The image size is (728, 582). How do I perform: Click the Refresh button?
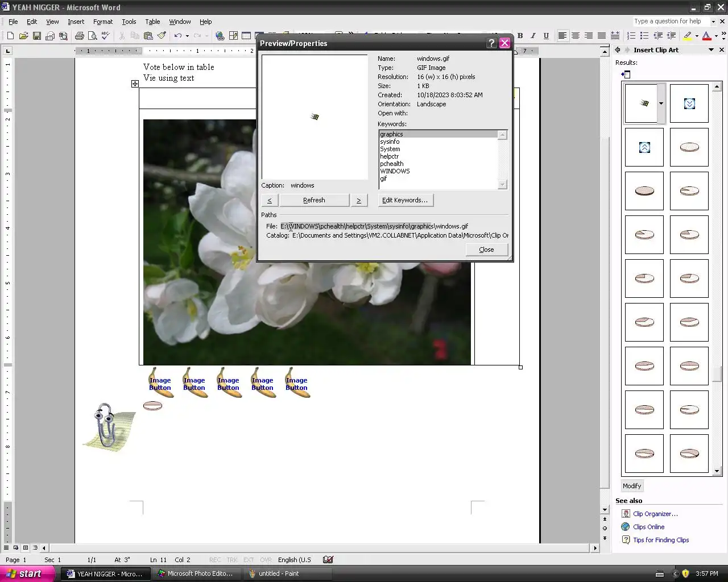(314, 200)
